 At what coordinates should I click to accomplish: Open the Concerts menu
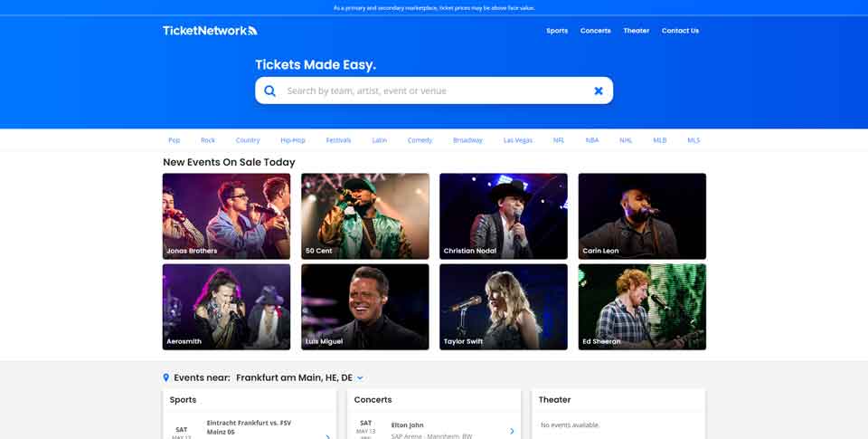point(596,31)
